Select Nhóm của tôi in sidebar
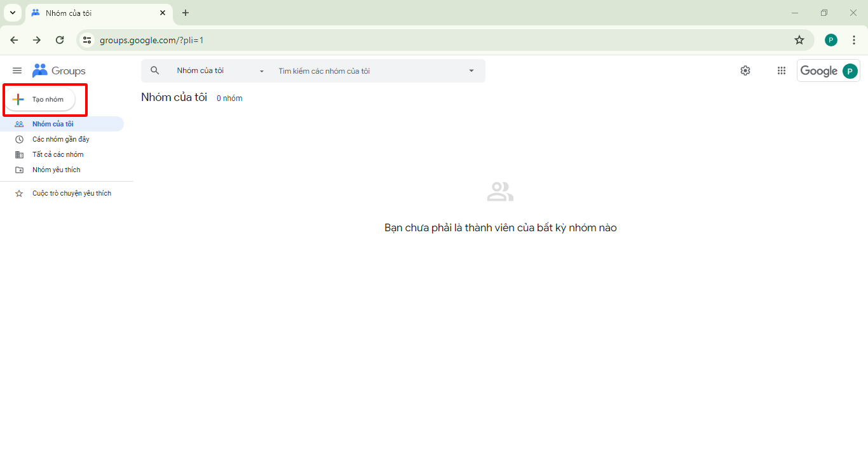This screenshot has width=868, height=458. [x=53, y=124]
